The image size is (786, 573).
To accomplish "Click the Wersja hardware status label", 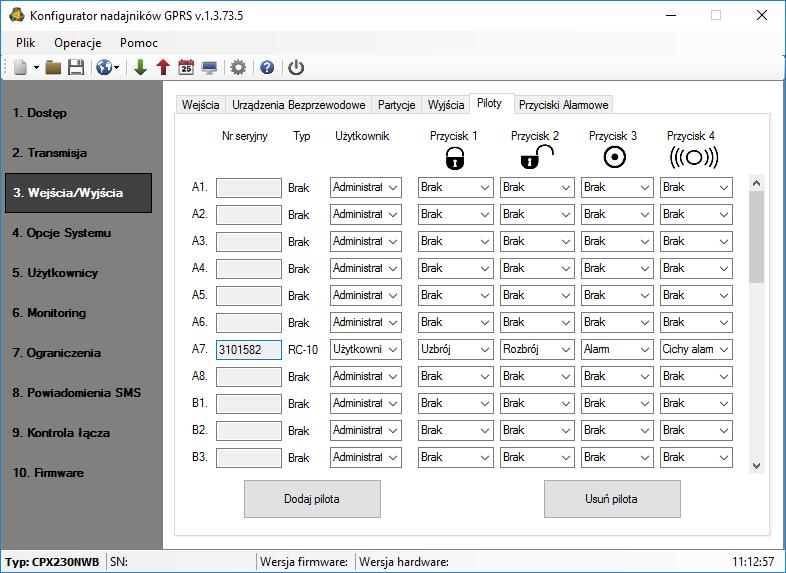I will (404, 562).
